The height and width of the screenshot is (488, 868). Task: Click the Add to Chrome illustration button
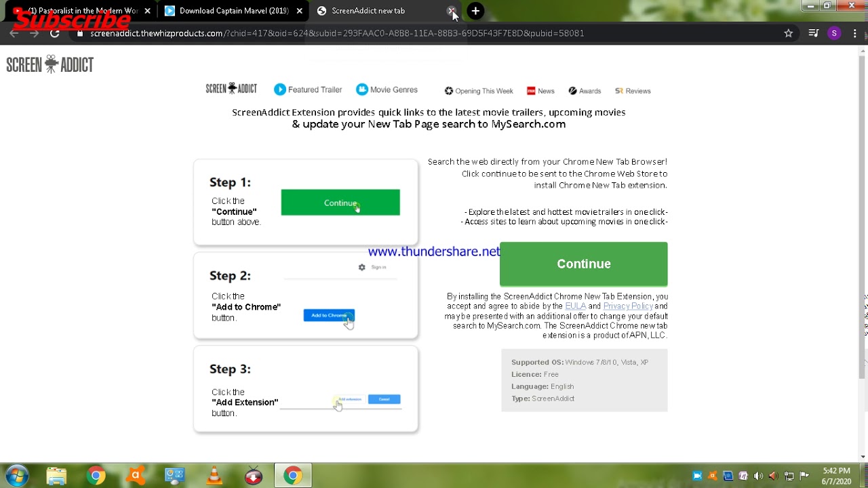pos(329,315)
